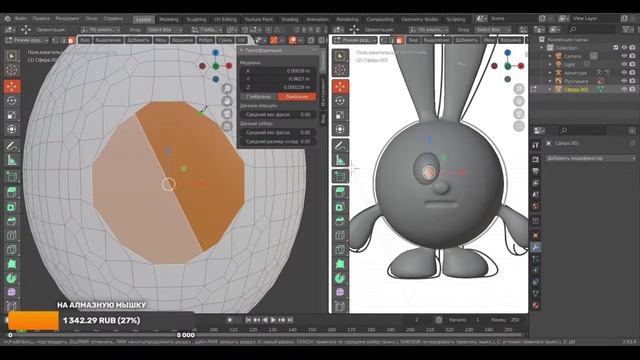Screen dimensions: 640x360
Task: Hide Light with its eye icon
Action: click(x=624, y=64)
